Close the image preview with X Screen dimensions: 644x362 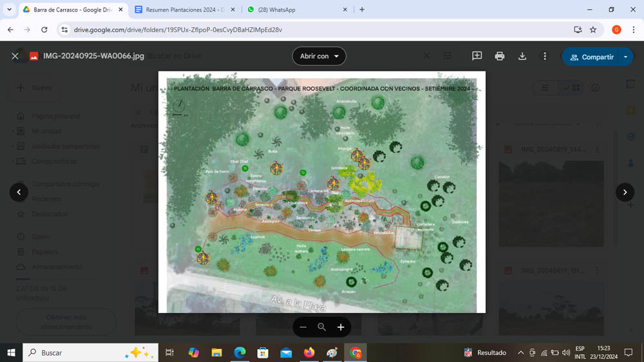15,57
